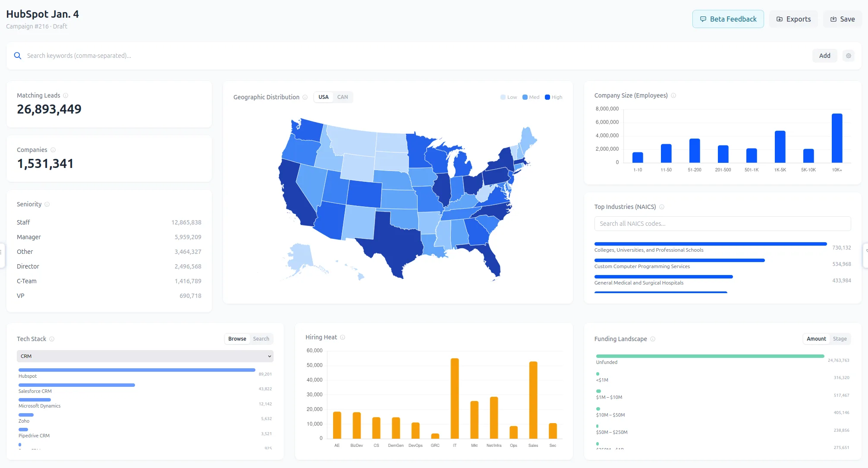Click the IT hiring heat bar
This screenshot has height=468, width=868.
pyautogui.click(x=455, y=398)
